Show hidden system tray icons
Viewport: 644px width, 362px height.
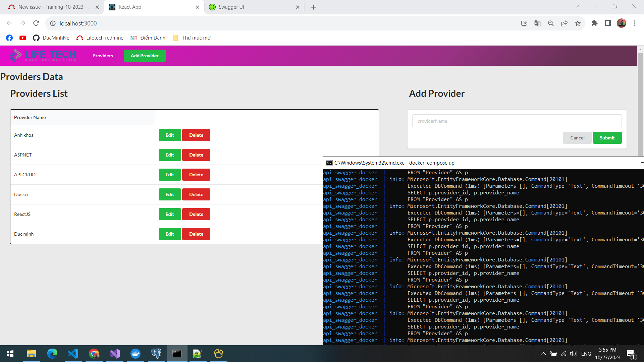[x=543, y=354]
